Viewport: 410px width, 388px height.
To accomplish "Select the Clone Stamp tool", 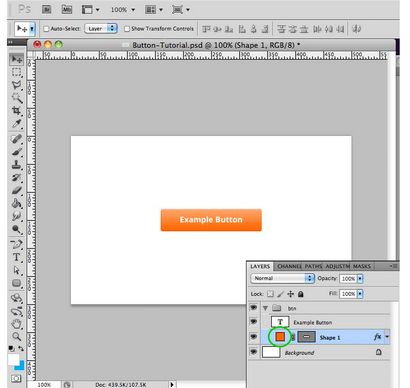I will tap(16, 165).
